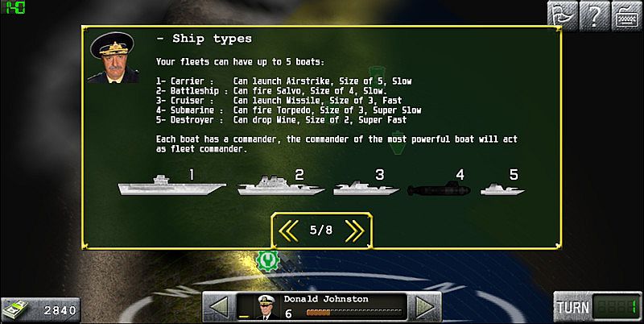The image size is (644, 324).
Task: Open help with the question mark icon
Action: pos(594,15)
